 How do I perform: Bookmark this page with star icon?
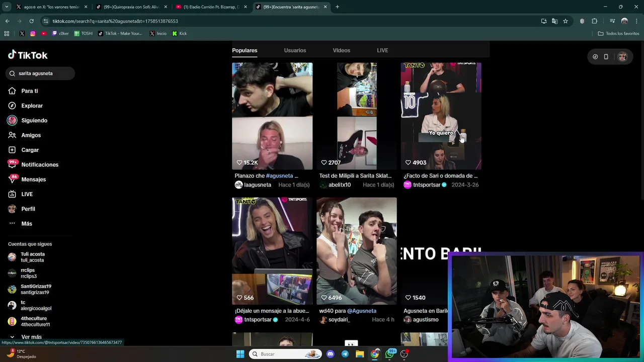coord(566,21)
